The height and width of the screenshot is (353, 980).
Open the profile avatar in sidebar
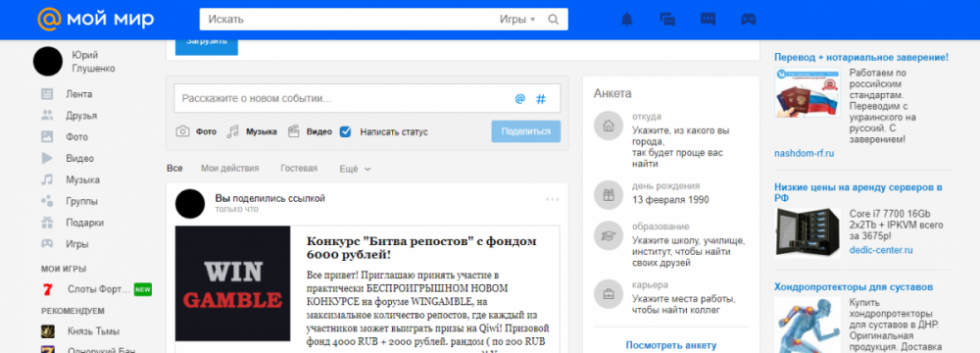(47, 62)
